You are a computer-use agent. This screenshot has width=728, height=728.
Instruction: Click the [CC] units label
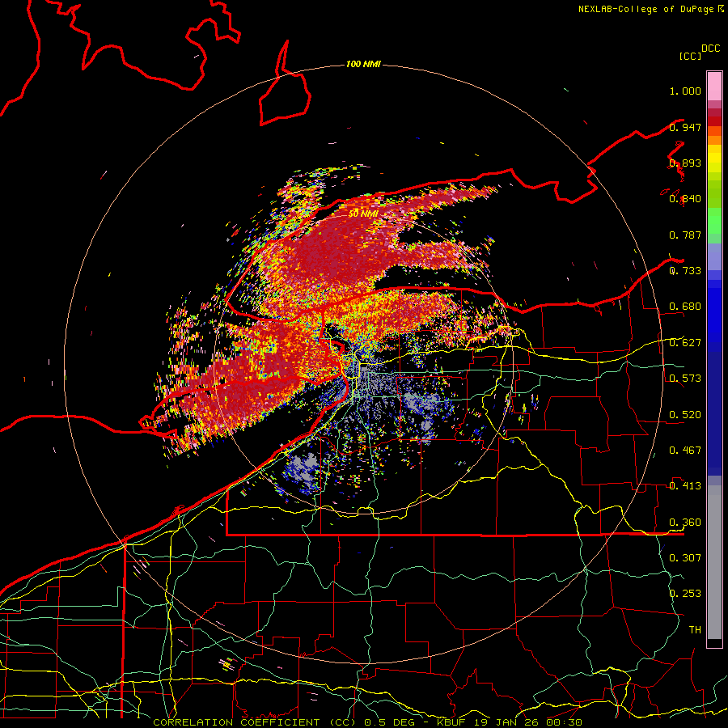[690, 56]
